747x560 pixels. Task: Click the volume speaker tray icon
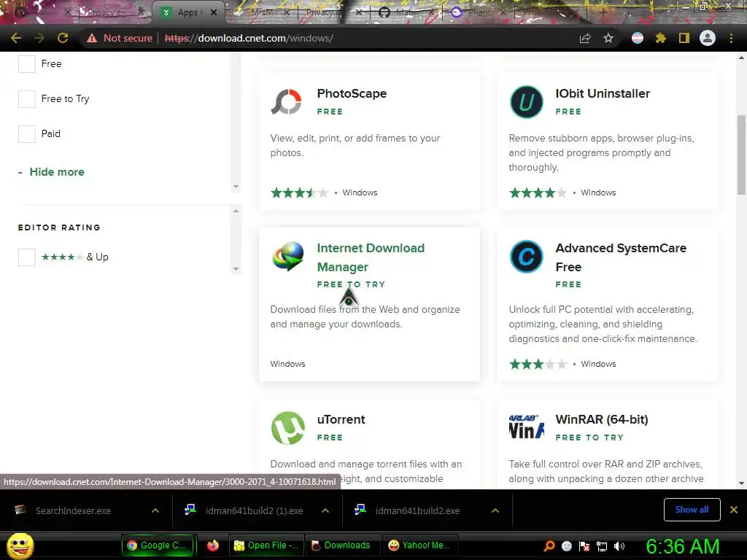(619, 546)
